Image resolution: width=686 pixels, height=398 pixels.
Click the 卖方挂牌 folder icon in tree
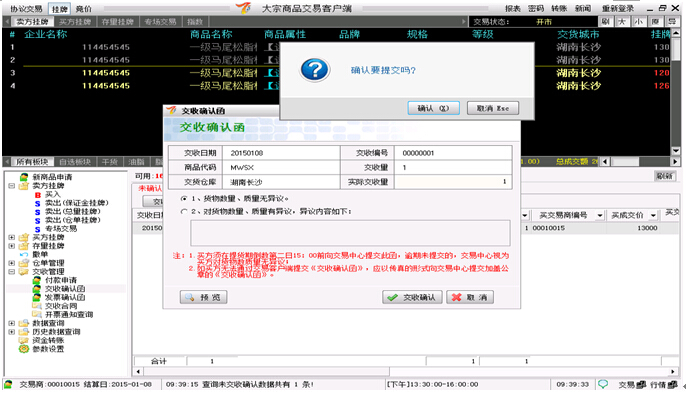pos(24,186)
